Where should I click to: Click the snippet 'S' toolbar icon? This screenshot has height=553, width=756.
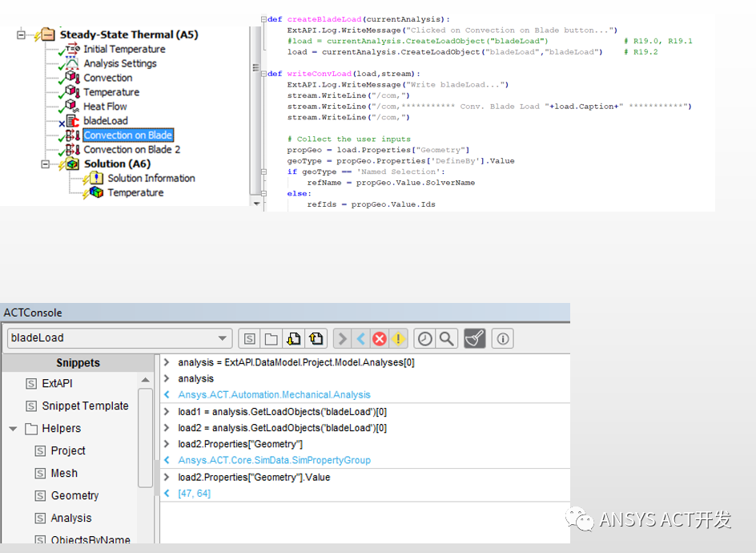click(x=249, y=339)
